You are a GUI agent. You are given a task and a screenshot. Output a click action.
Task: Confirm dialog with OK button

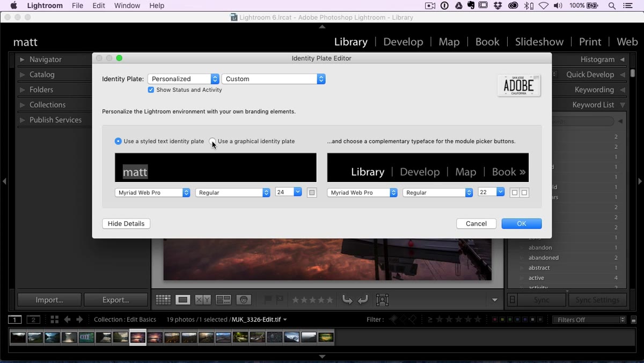[x=522, y=224]
